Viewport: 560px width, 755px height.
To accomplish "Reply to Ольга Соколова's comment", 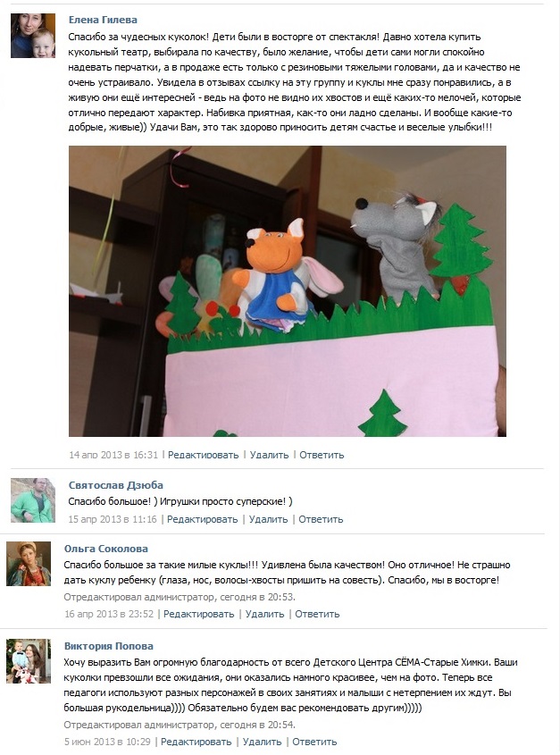I will [x=317, y=615].
